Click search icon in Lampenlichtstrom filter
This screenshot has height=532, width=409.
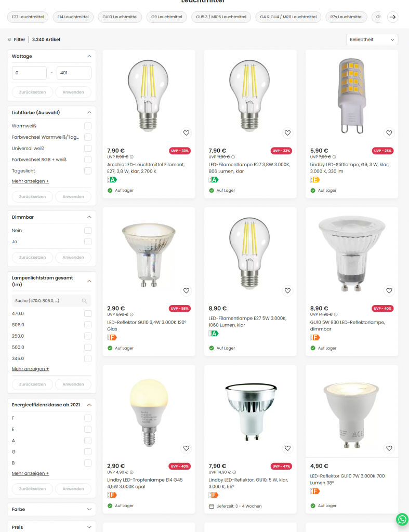[x=84, y=301]
